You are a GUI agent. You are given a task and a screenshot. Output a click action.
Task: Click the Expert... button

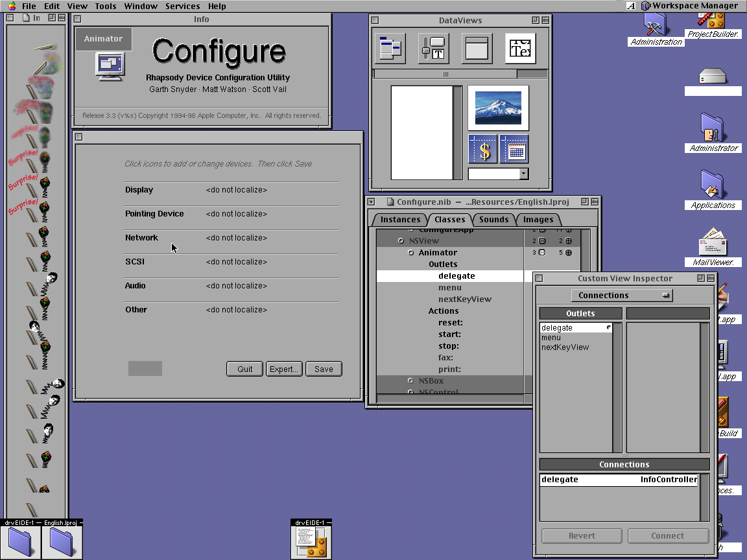[x=283, y=368]
